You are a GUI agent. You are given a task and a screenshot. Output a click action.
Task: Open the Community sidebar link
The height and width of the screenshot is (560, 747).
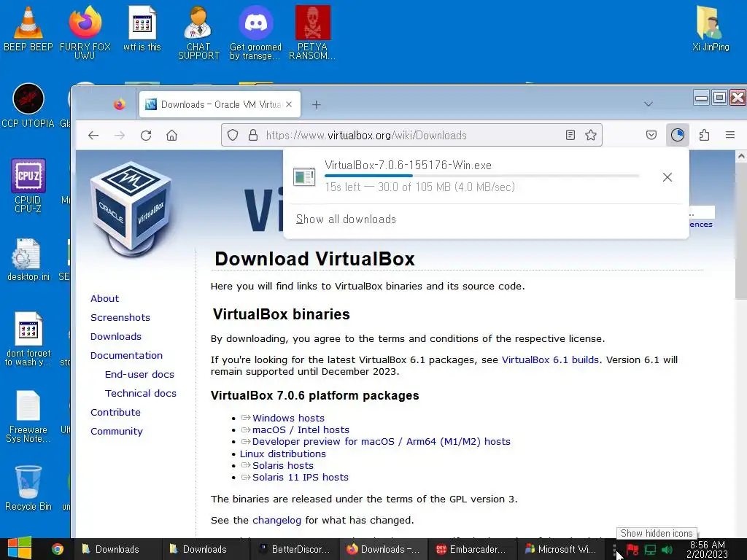(117, 432)
